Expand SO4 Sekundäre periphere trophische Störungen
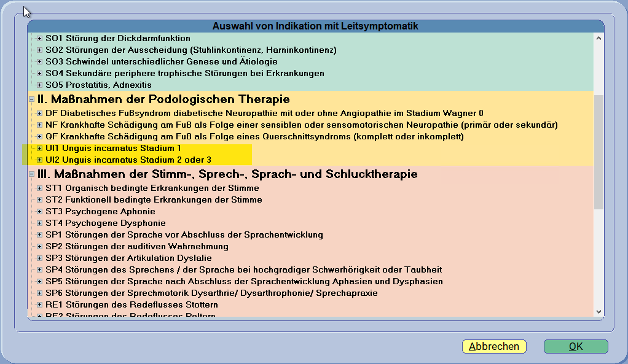The width and height of the screenshot is (628, 364). tap(38, 73)
